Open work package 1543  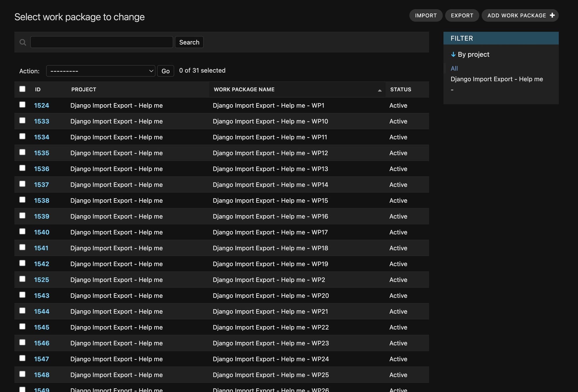pyautogui.click(x=42, y=296)
